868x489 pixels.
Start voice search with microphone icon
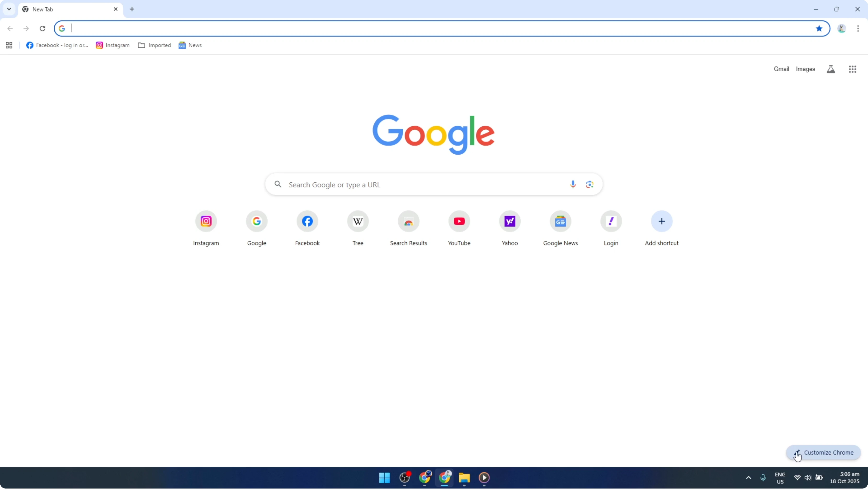coord(573,185)
